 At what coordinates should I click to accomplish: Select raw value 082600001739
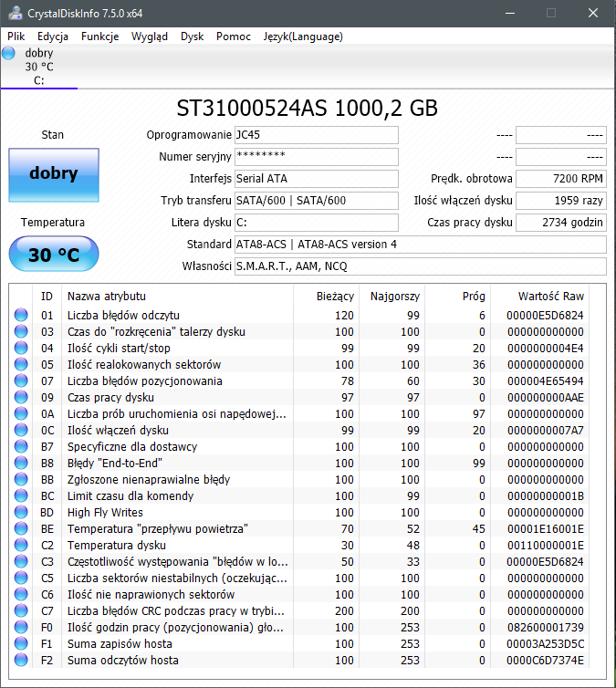[546, 628]
